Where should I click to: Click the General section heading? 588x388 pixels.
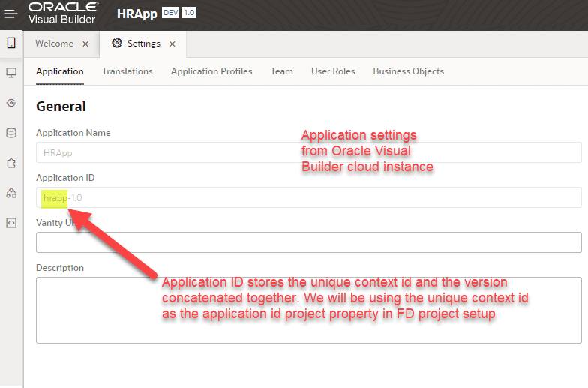click(61, 107)
